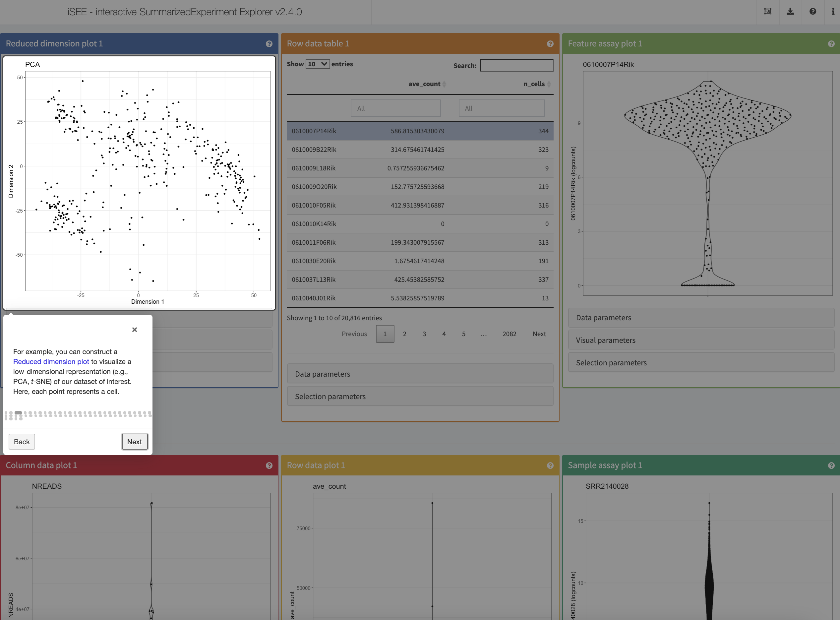Open help for Reduced dimension plot 1
The image size is (840, 620).
269,44
